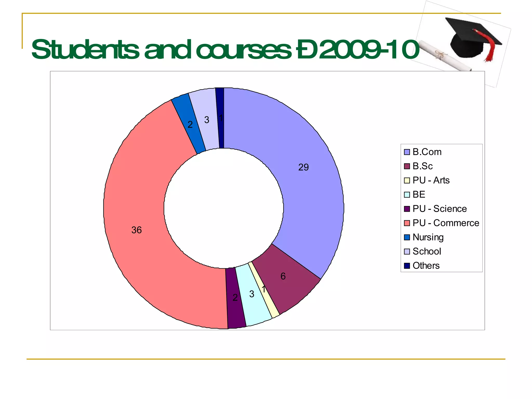Select the B.Com legend label

427,152
